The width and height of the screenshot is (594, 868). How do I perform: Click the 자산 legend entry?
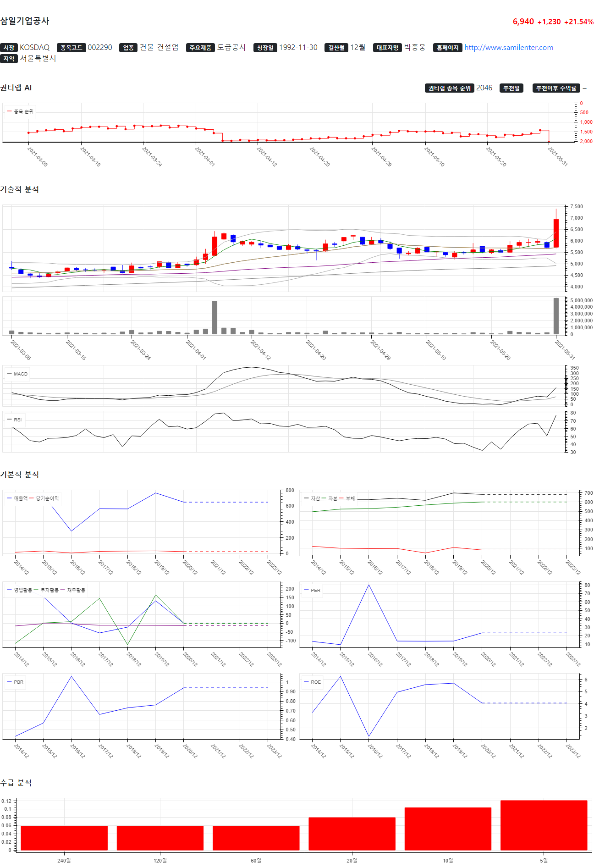(312, 498)
